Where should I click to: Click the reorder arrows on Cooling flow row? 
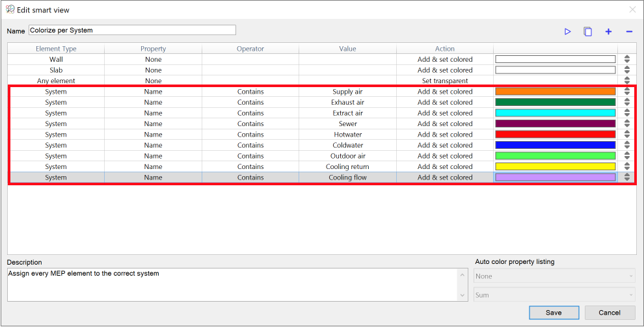[626, 177]
